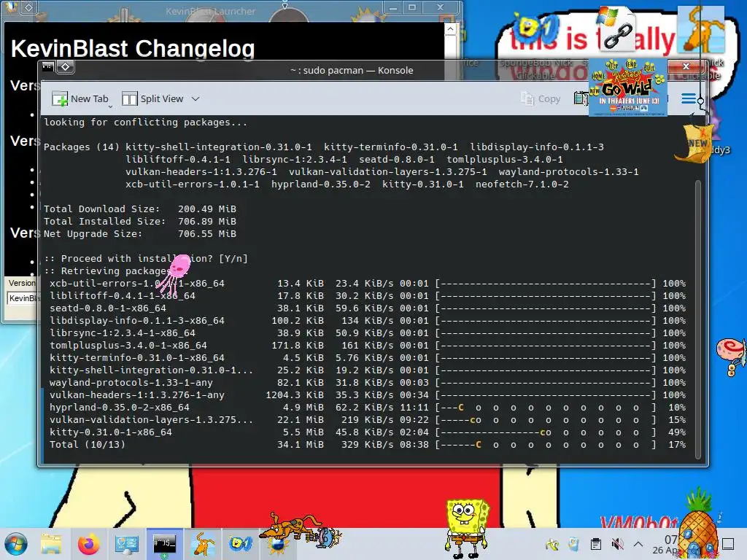747x560 pixels.
Task: Close the Konsole window
Action: click(x=686, y=66)
